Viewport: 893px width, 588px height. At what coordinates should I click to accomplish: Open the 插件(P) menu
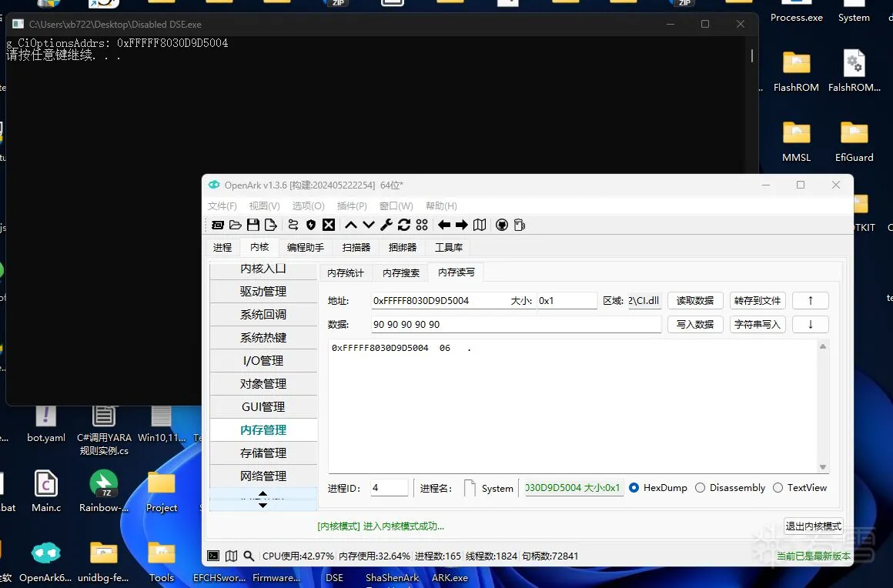(x=352, y=205)
